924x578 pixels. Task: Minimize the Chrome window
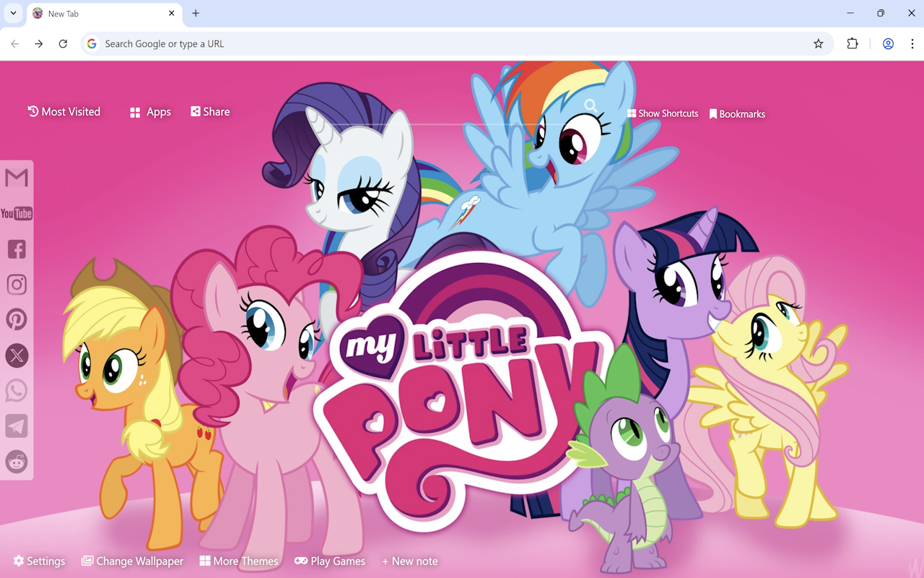click(850, 13)
